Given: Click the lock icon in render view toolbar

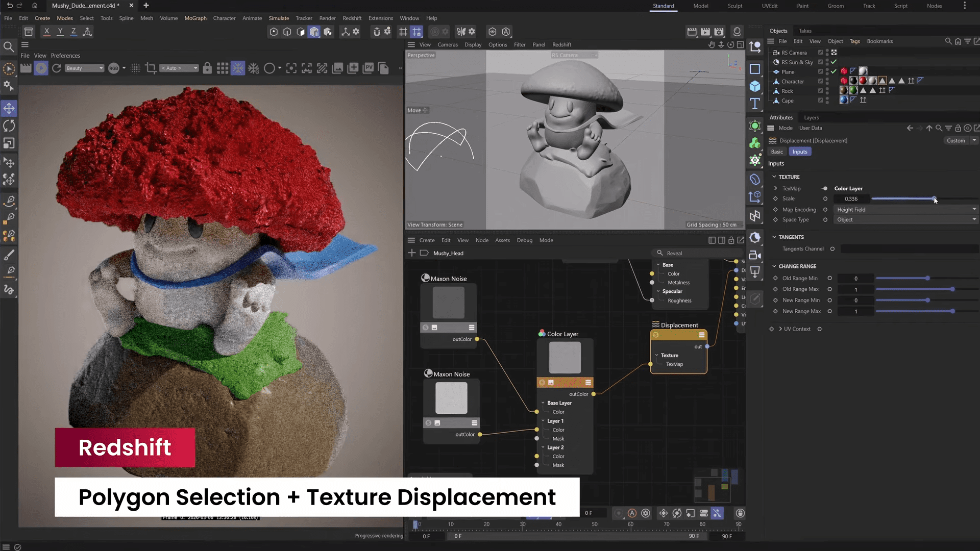Looking at the screenshot, I should [x=207, y=68].
